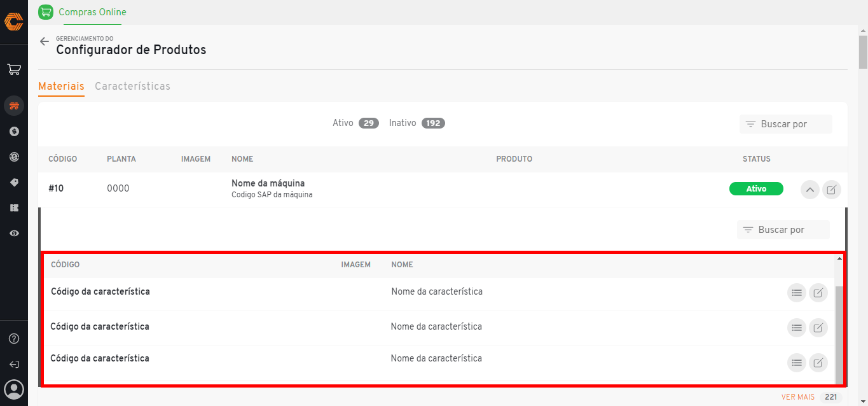Open help via the question mark icon
This screenshot has height=406, width=868.
[x=14, y=339]
